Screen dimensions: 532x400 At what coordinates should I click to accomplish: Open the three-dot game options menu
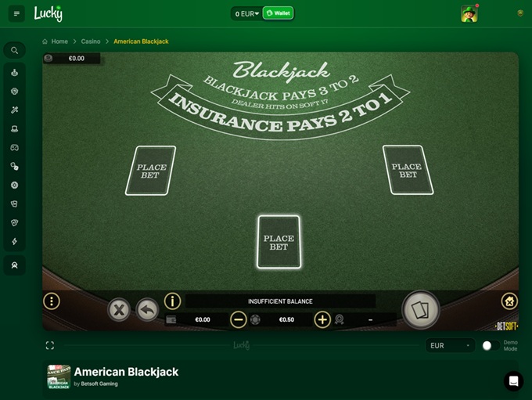coord(52,301)
